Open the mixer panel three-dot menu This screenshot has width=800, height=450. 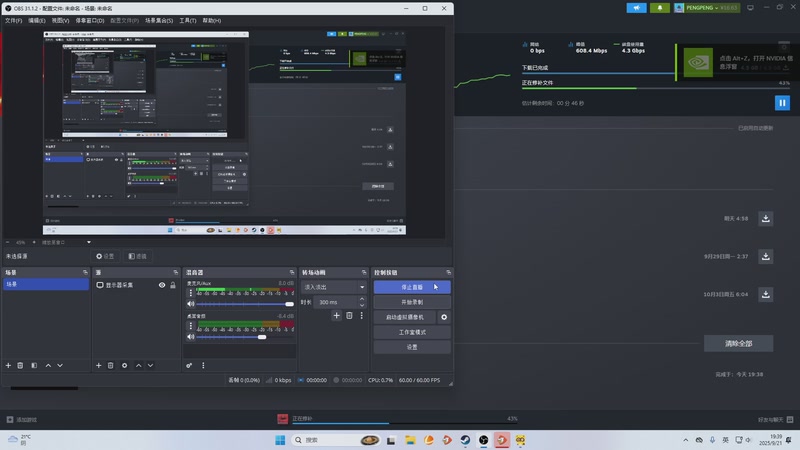click(x=203, y=365)
